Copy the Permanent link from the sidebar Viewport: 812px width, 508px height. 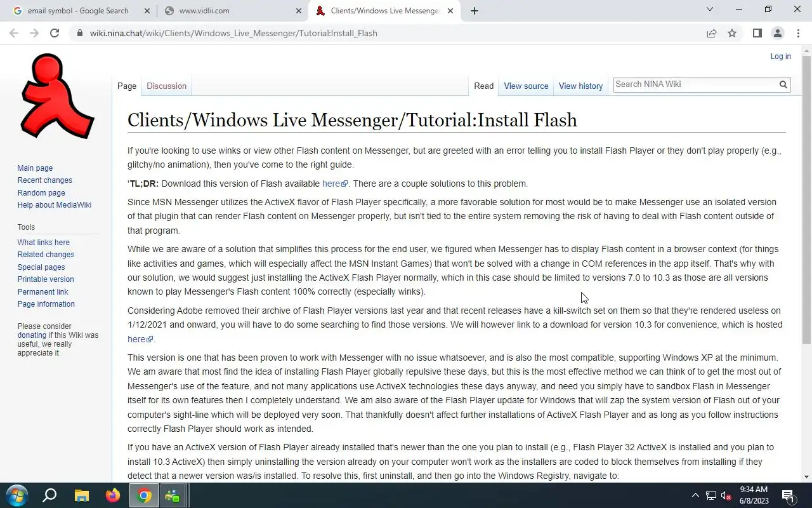43,292
